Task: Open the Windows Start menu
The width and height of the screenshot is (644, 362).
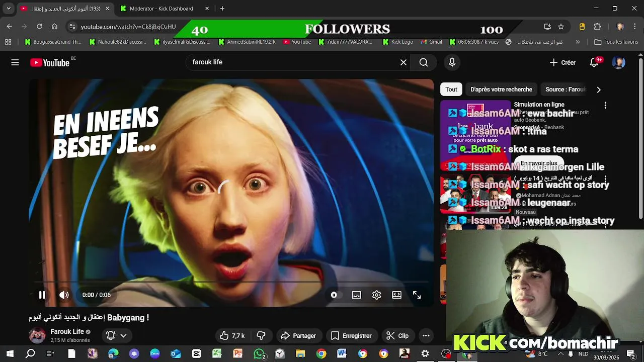Action: pos(10,354)
